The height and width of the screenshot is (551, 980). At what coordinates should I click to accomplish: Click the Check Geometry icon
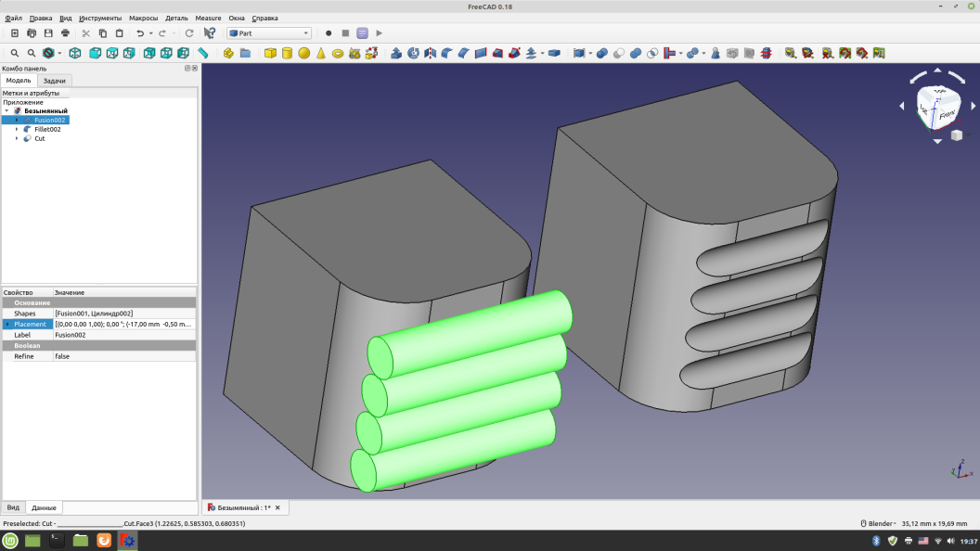tap(716, 53)
